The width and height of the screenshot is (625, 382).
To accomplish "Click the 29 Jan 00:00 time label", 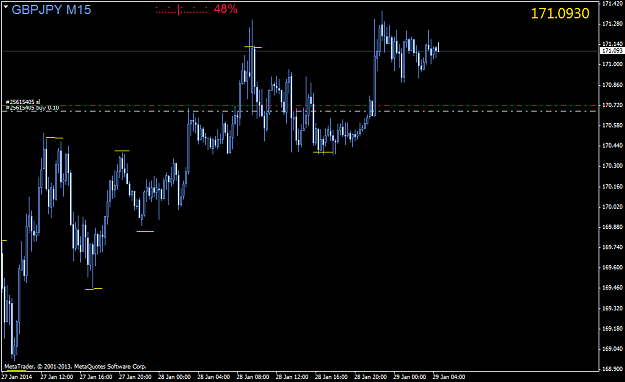I will 409,377.
